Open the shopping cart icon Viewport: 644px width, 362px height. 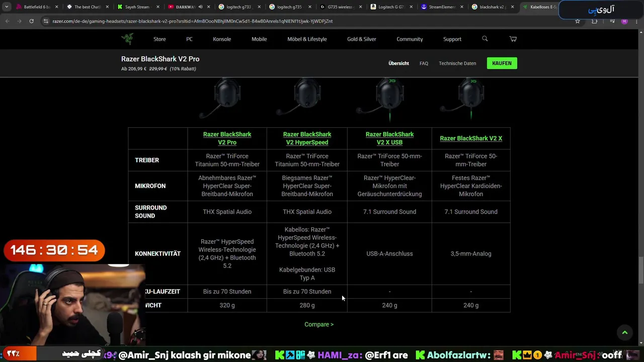[x=513, y=39]
